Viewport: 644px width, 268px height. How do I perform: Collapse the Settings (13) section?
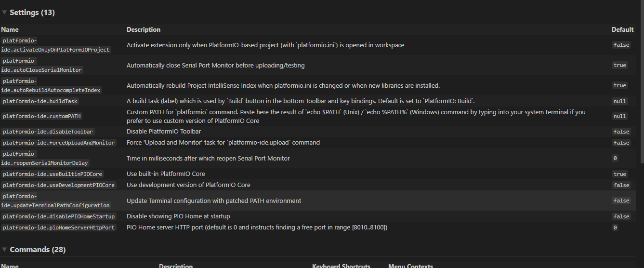4,13
